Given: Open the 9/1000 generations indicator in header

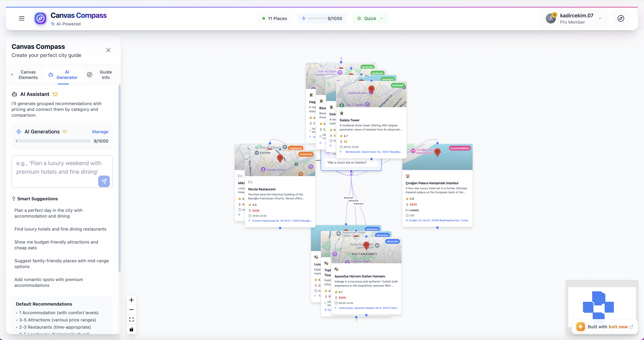Looking at the screenshot, I should [x=322, y=18].
